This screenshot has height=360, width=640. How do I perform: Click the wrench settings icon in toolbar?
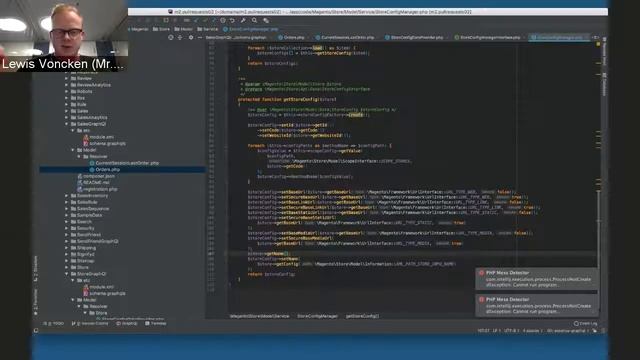[243, 20]
